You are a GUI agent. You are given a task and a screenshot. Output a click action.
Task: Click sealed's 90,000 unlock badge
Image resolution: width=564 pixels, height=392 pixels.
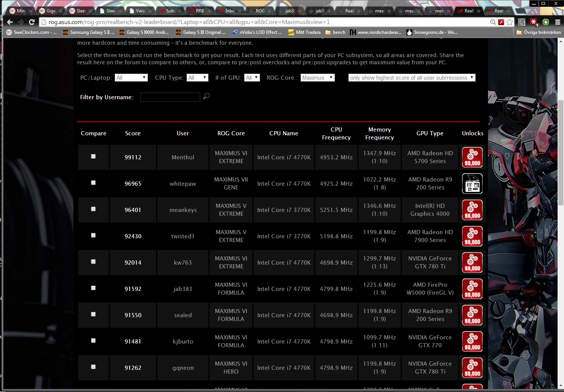[x=472, y=315]
